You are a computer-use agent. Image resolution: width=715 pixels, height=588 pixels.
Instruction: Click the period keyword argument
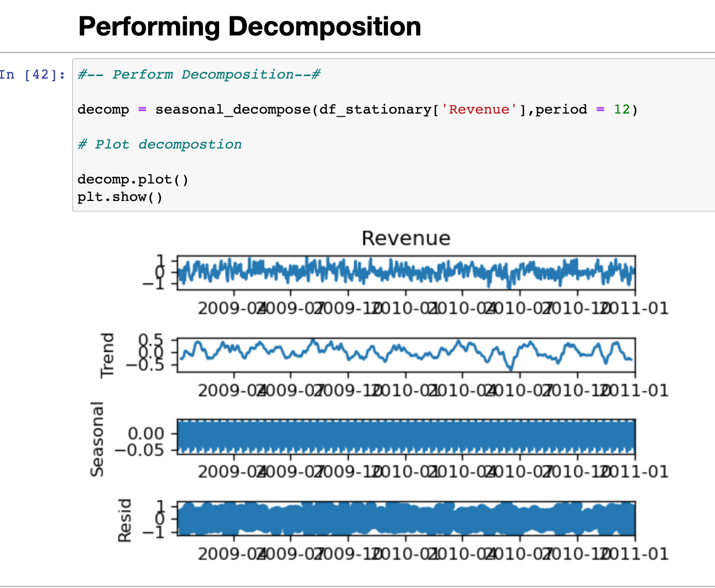(561, 109)
